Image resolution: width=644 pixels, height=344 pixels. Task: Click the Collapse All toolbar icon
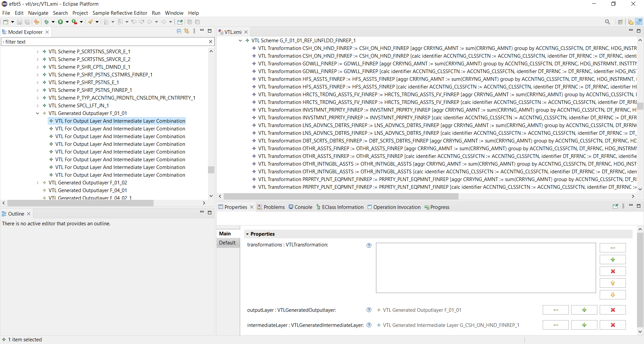tap(197, 22)
